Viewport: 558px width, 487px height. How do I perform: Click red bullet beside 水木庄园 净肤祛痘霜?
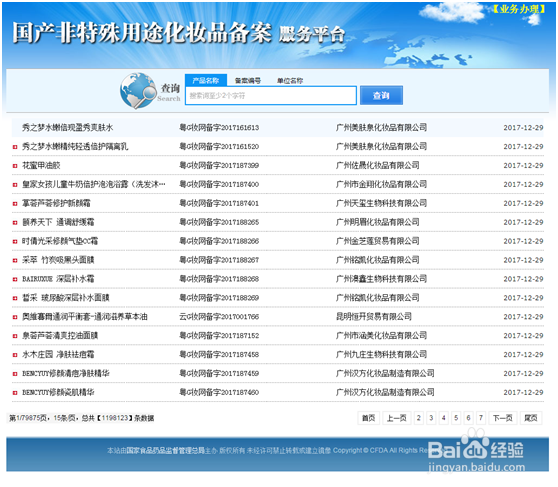(x=15, y=355)
